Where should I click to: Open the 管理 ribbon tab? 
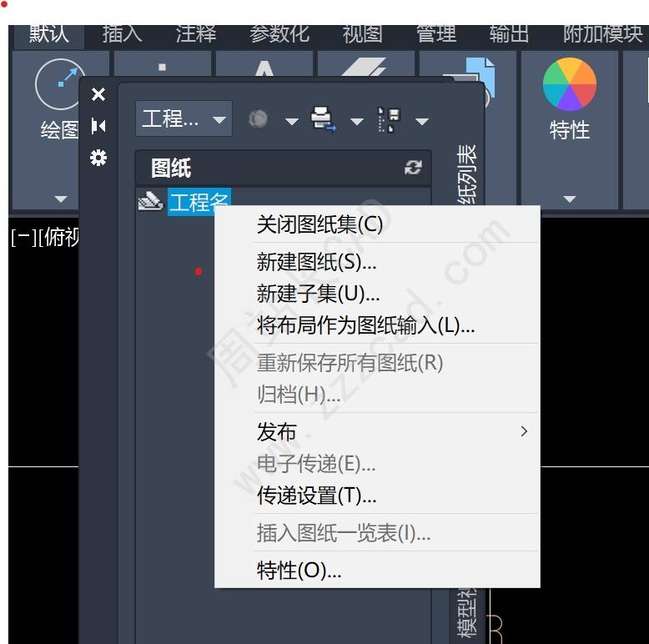coord(436,34)
